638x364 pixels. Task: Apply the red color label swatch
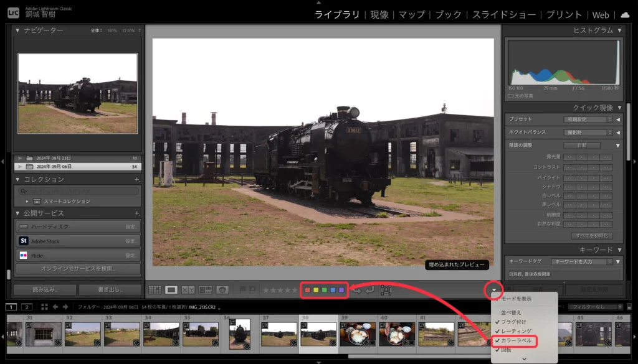(x=307, y=291)
